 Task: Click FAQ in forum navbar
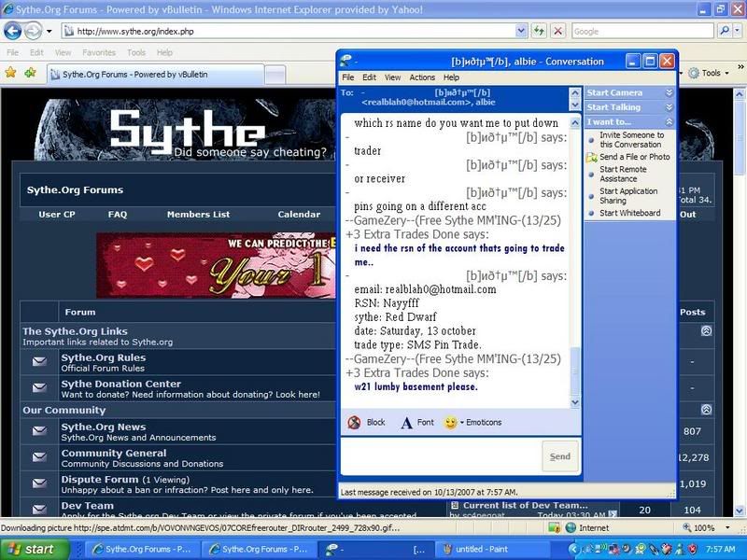click(x=118, y=215)
